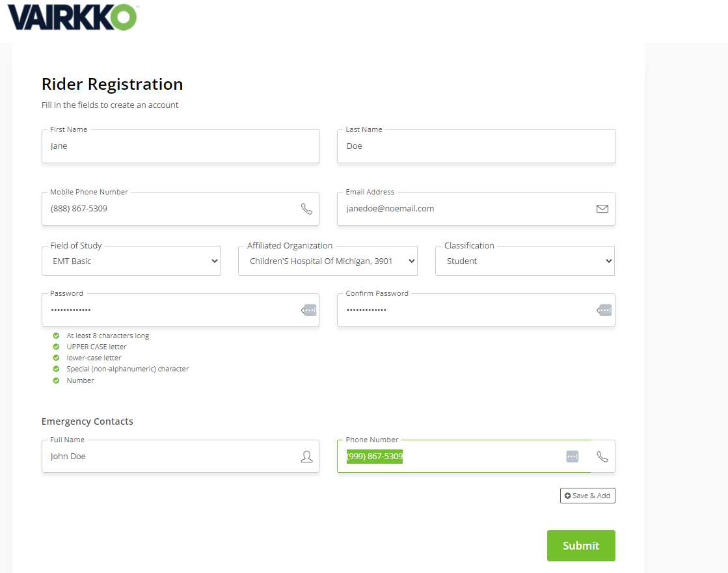Click phone icon in Mobile Phone Number field
The width and height of the screenshot is (728, 573).
pos(306,209)
